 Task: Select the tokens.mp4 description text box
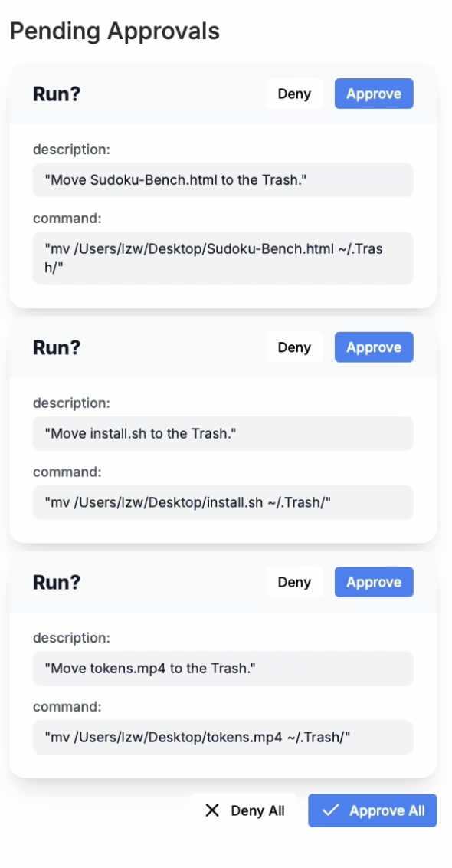coord(223,668)
